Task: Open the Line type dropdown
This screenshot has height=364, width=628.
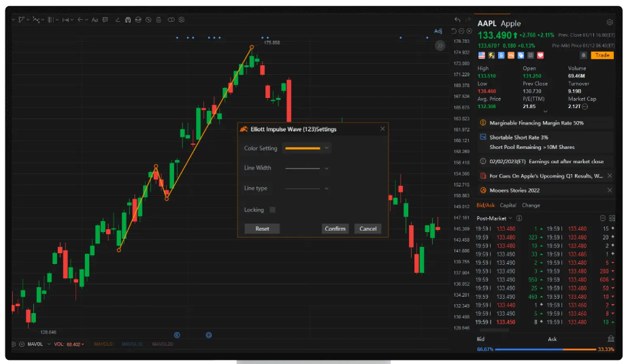Action: (306, 188)
